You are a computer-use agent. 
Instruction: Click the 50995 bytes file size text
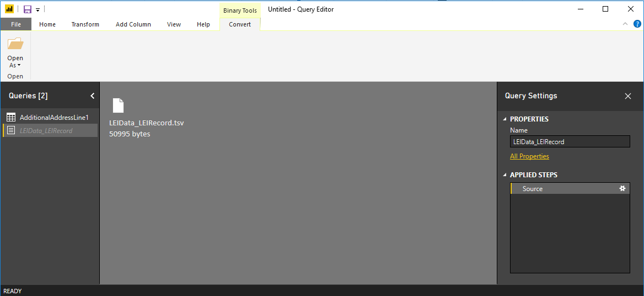click(x=130, y=134)
